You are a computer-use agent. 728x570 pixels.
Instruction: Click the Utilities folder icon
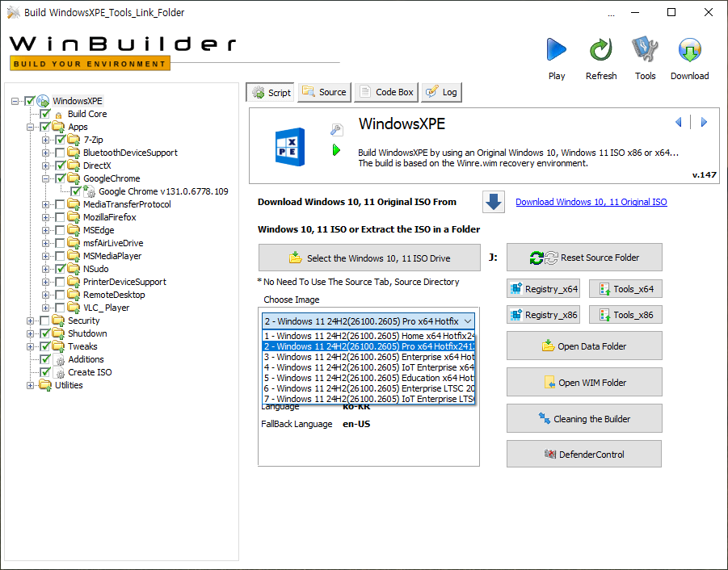pyautogui.click(x=45, y=385)
